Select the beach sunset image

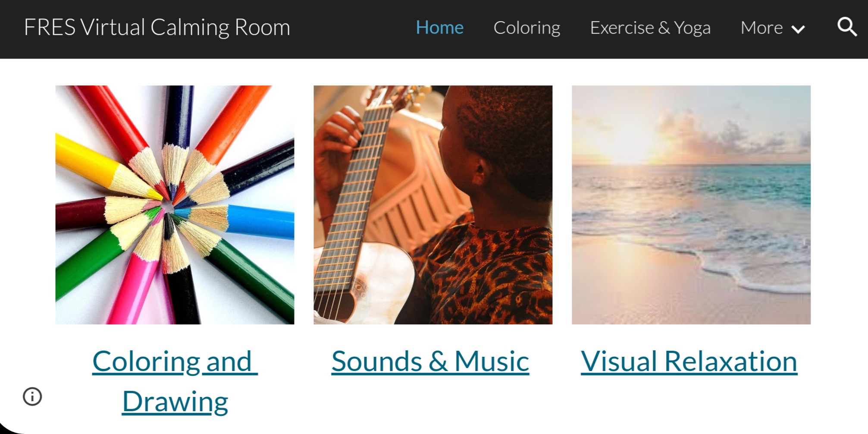(x=690, y=204)
